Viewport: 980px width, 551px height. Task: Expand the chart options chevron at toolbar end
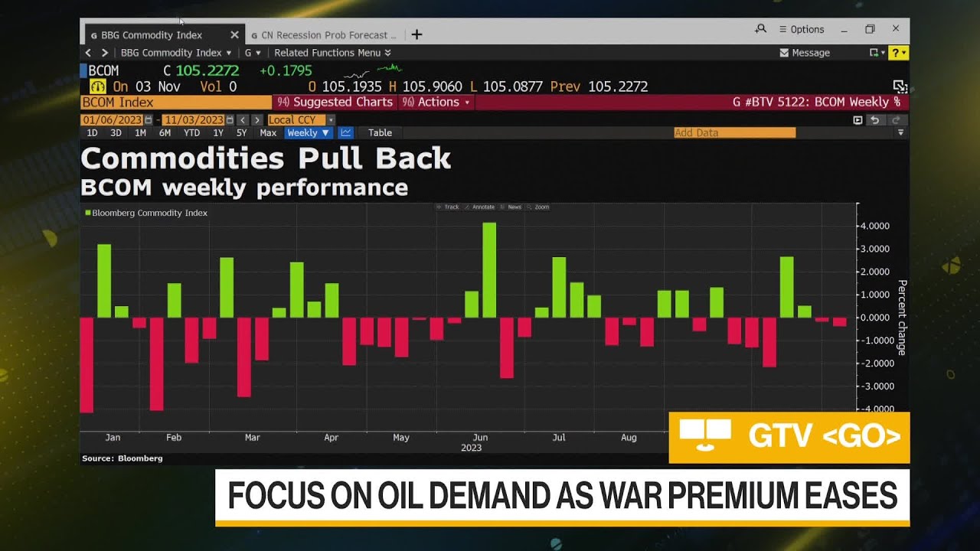click(x=900, y=133)
